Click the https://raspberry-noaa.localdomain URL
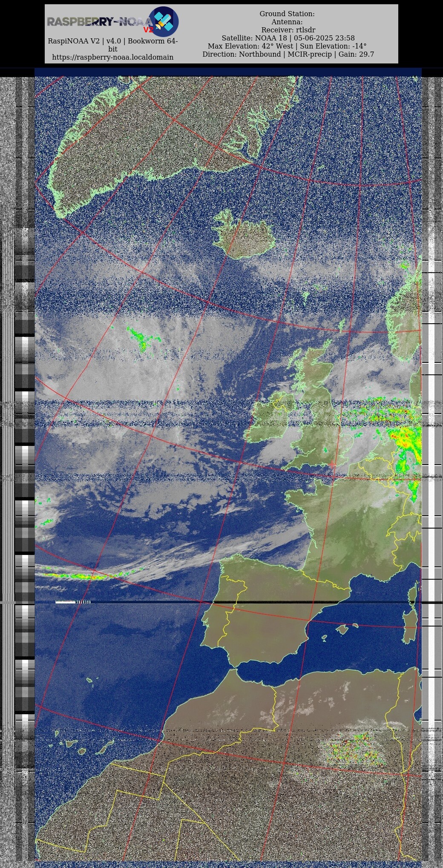443x868 pixels. click(113, 57)
